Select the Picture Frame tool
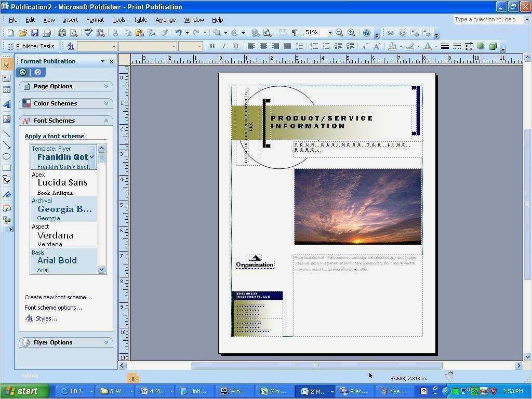 click(x=7, y=117)
